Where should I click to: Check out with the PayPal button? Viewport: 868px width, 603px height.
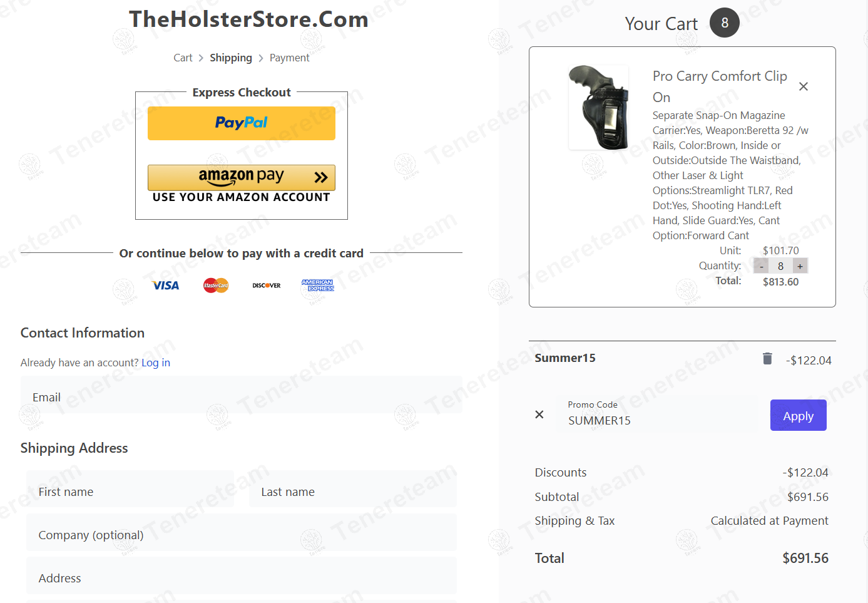point(242,123)
